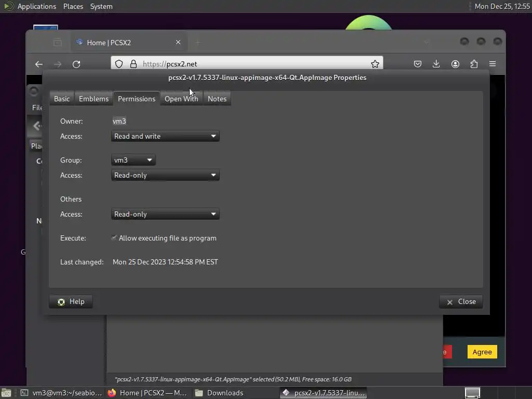Click the Firefox forward arrow

[58, 64]
